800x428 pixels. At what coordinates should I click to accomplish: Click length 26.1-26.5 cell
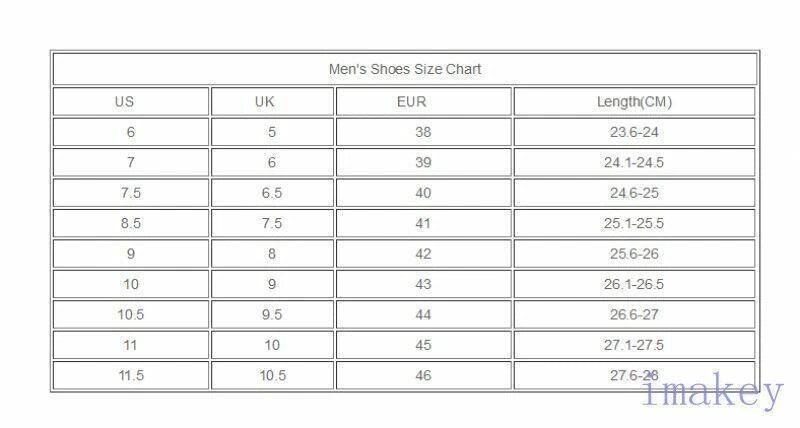[634, 284]
